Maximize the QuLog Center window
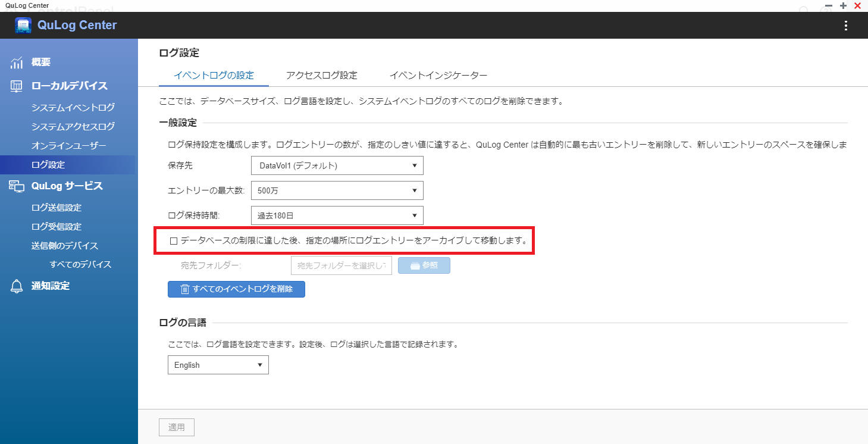Image resolution: width=868 pixels, height=444 pixels. tap(843, 5)
